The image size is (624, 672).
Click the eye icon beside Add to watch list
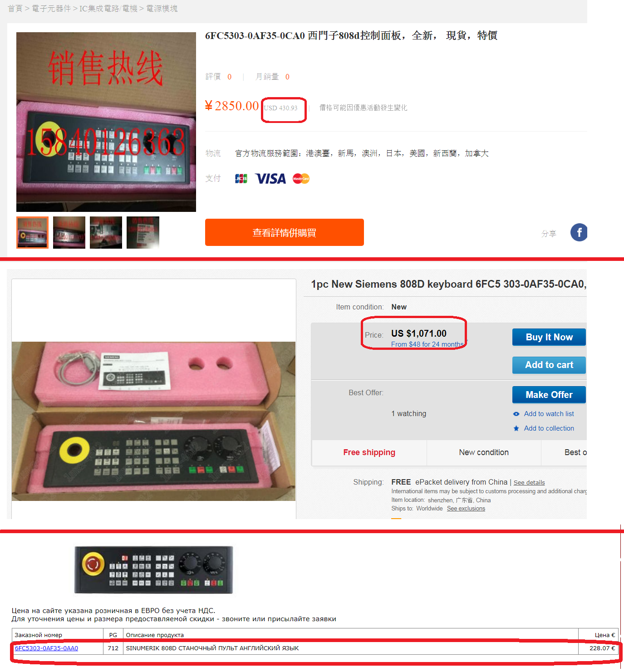tap(516, 414)
